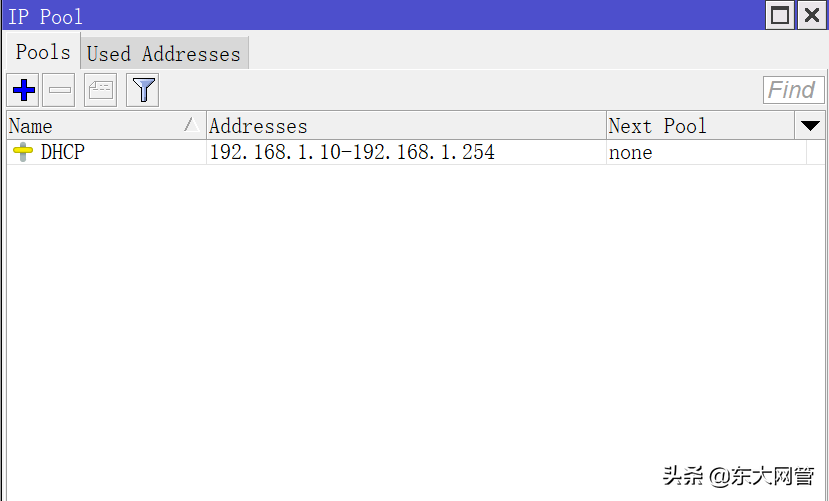Maximize the IP Pool window
Viewport: 829px width, 501px height.
[x=781, y=15]
